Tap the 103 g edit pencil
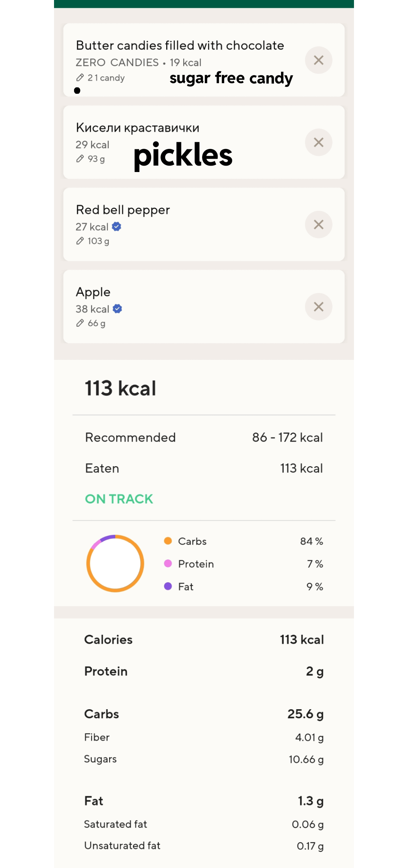Viewport: 408px width, 868px height. 80,241
